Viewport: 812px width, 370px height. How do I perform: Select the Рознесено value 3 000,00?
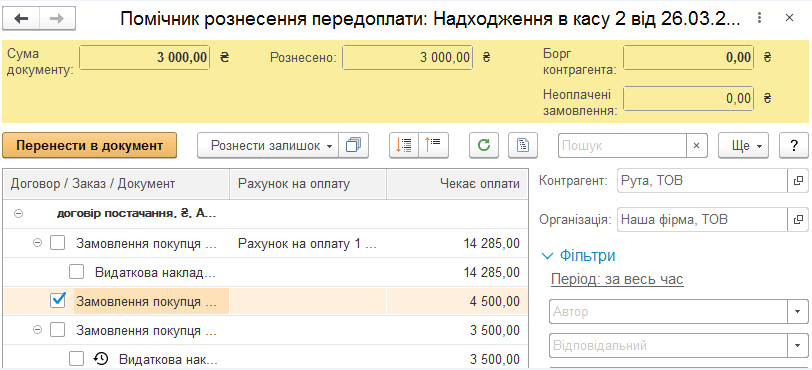[407, 57]
